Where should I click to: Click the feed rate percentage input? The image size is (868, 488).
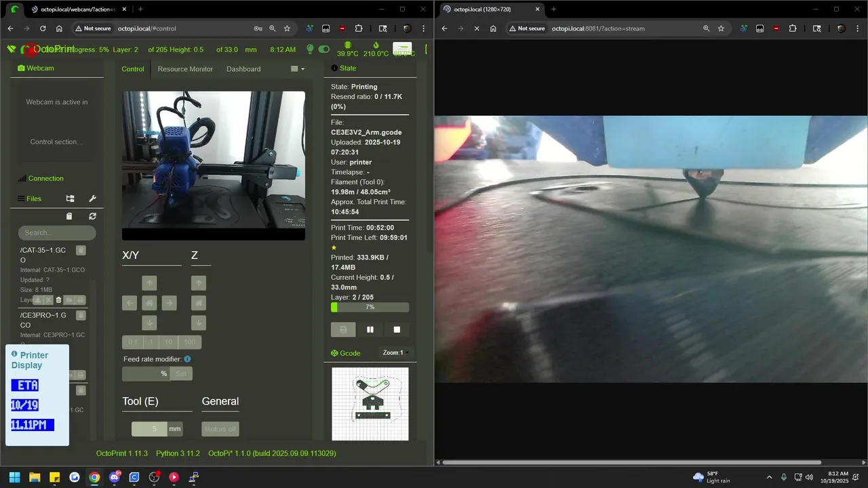(x=140, y=373)
